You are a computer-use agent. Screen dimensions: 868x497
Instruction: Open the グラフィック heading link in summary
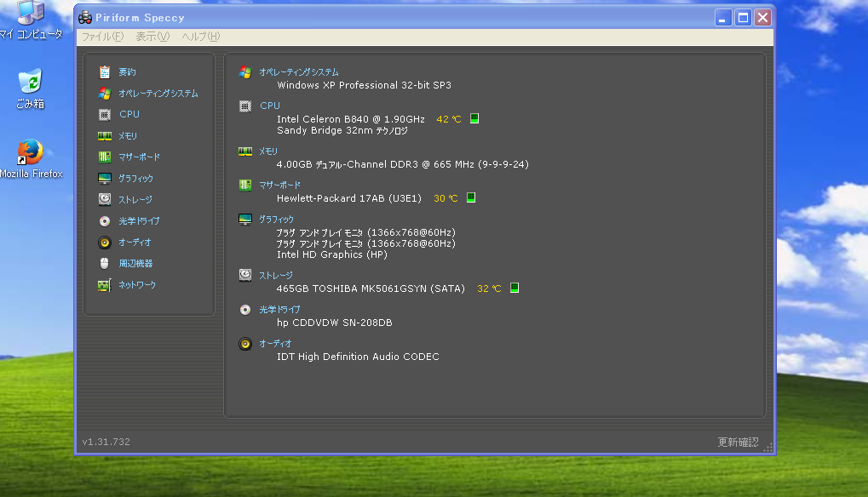coord(276,220)
